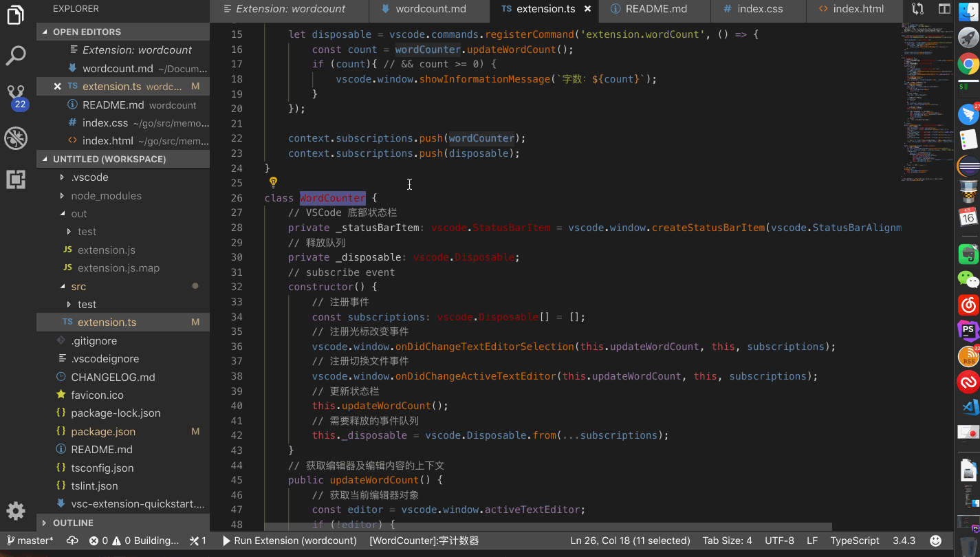Viewport: 980px width, 557px height.
Task: Open Finder from the Dock
Action: [x=968, y=12]
